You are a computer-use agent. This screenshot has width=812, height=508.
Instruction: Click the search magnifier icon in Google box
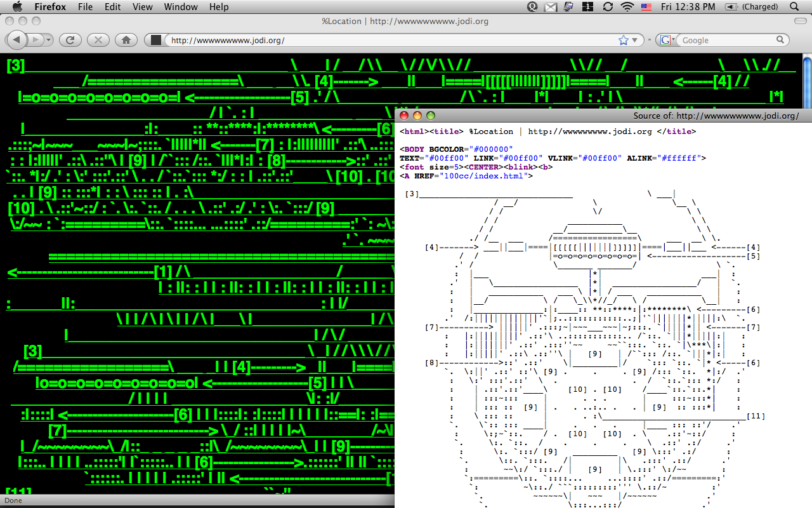tap(780, 40)
